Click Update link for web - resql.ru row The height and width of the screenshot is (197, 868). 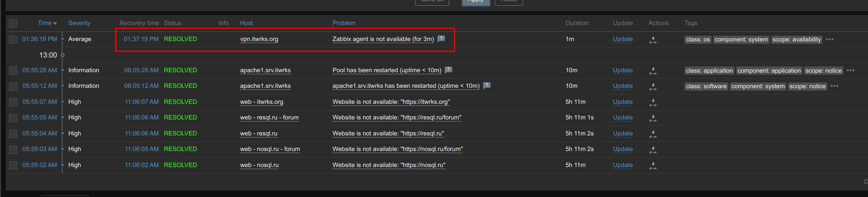coord(622,133)
